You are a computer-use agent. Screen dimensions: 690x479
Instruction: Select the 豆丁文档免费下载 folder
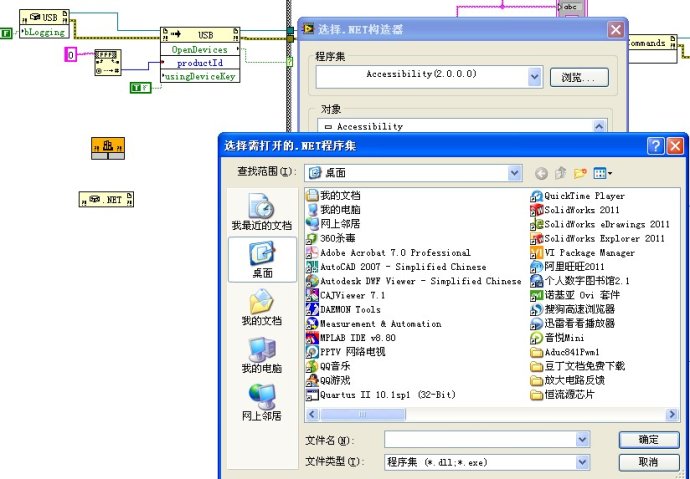pos(577,366)
